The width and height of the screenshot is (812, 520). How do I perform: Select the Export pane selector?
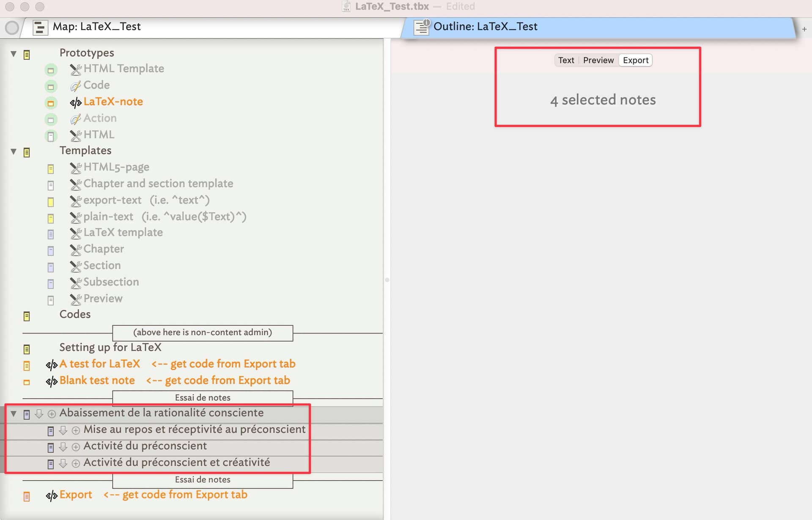[x=635, y=60]
